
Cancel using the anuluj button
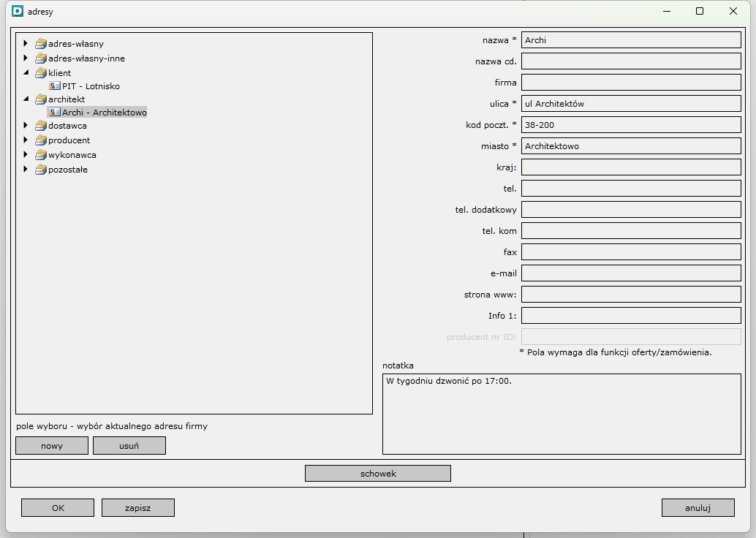click(x=698, y=508)
